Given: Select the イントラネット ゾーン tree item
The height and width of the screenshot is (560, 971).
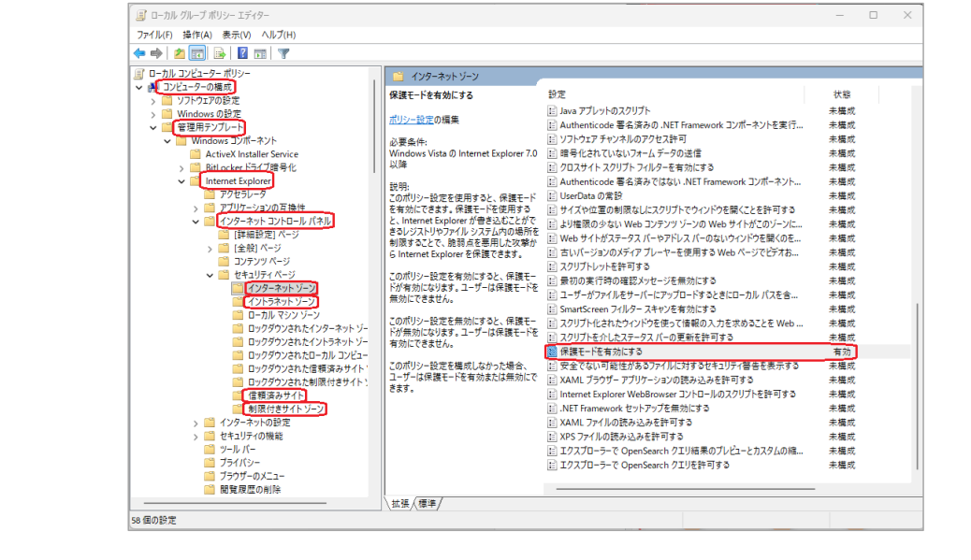Looking at the screenshot, I should (280, 300).
